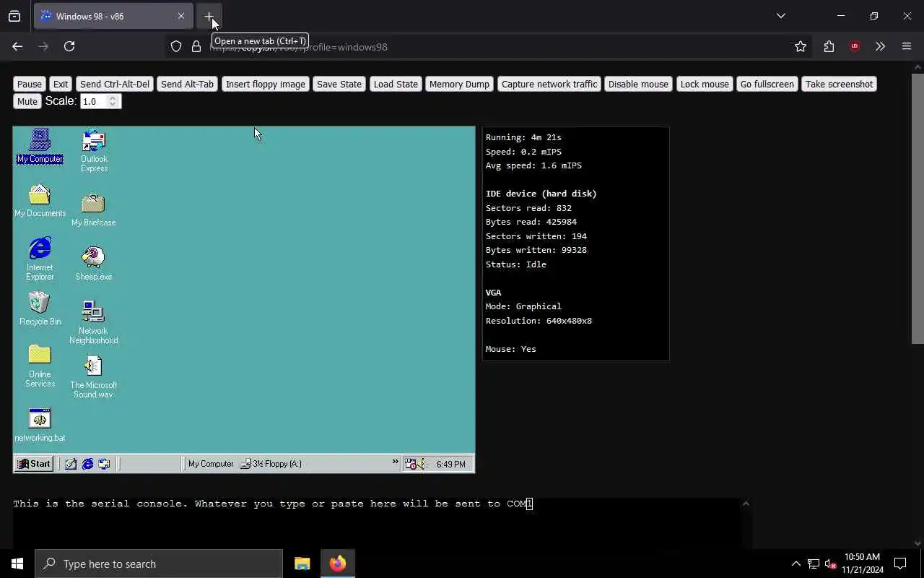Click the Load State button
The width and height of the screenshot is (924, 578).
coord(396,84)
